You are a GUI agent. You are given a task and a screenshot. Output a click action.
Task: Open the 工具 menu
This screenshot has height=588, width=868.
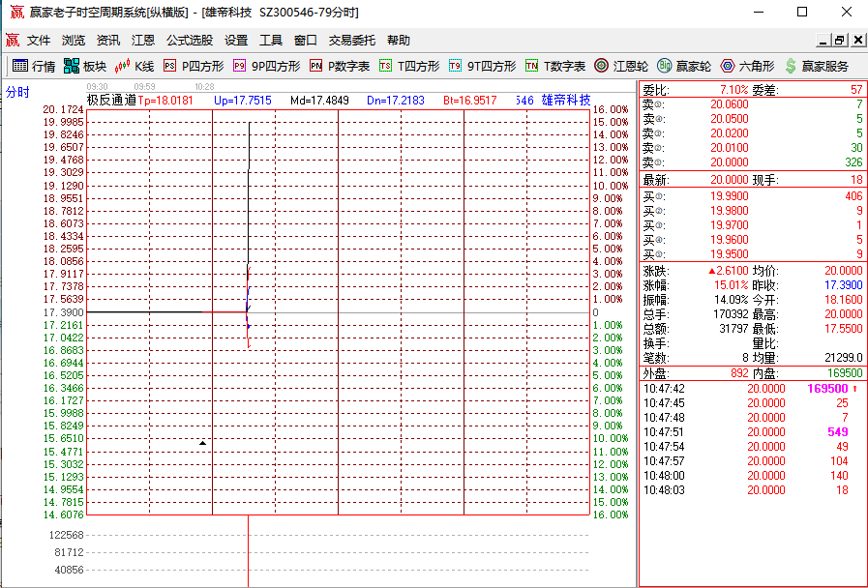click(271, 41)
